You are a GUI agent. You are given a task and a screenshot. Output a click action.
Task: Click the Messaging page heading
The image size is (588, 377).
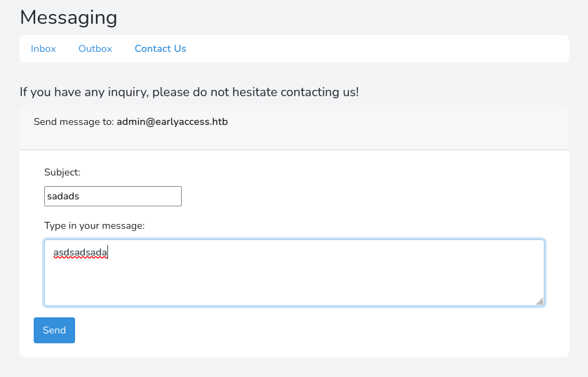pyautogui.click(x=68, y=17)
